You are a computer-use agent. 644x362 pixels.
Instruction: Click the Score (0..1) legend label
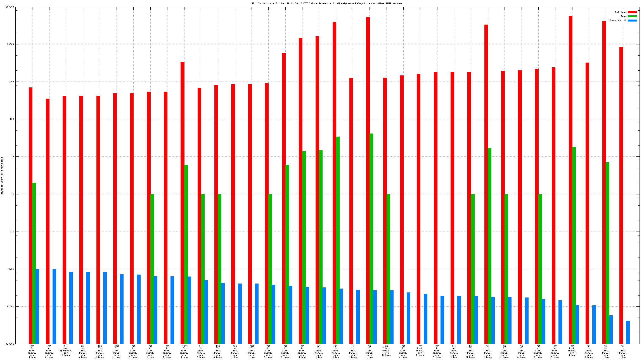pos(618,21)
